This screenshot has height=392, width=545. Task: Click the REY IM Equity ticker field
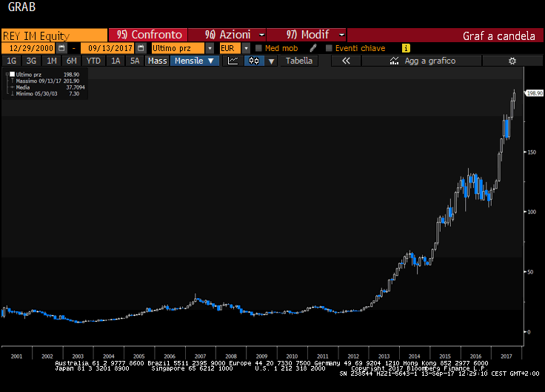coord(54,36)
